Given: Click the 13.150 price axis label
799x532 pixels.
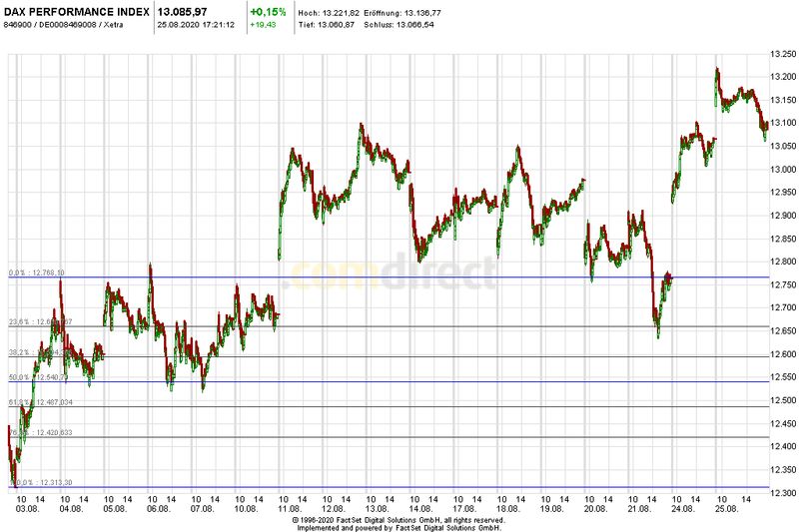Looking at the screenshot, I should coord(783,100).
